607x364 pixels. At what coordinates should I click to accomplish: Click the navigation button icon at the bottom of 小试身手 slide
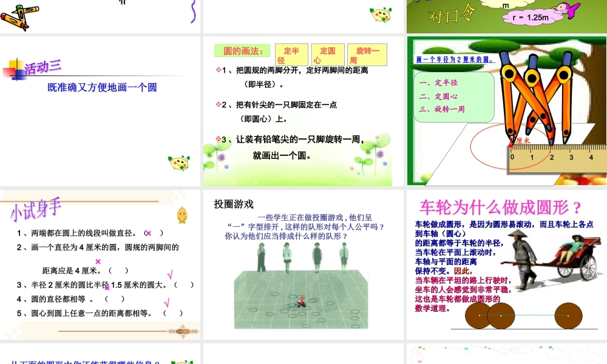[x=183, y=331]
